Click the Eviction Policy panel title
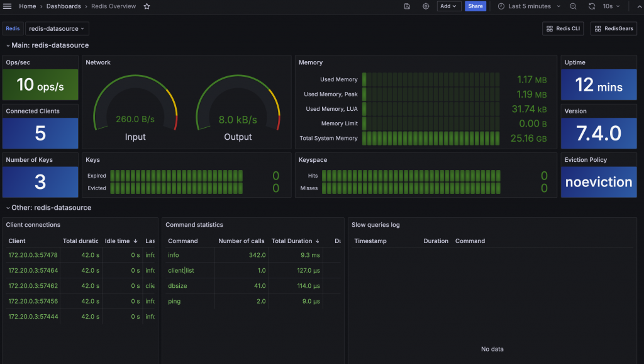The height and width of the screenshot is (364, 644). (586, 159)
